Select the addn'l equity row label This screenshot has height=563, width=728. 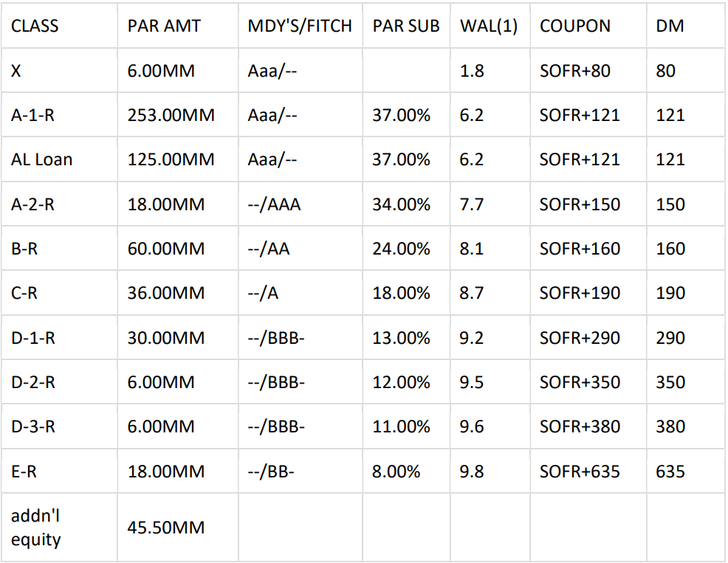tap(35, 528)
